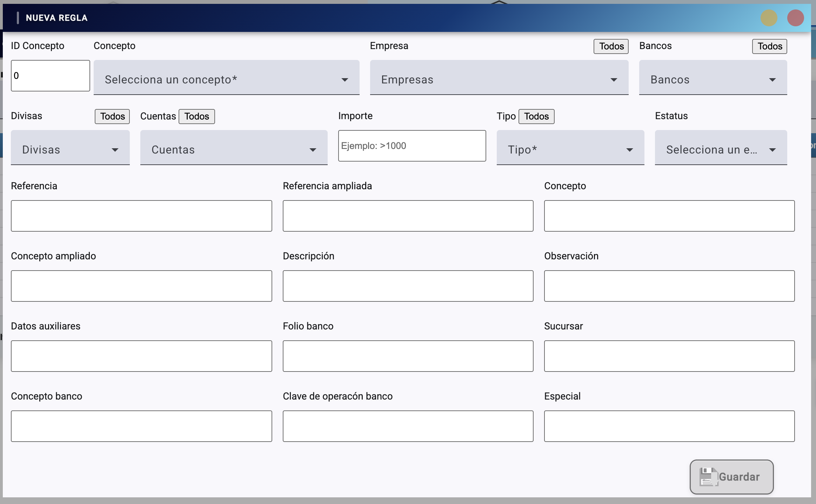Image resolution: width=816 pixels, height=504 pixels.
Task: Click the ID Concepto number field
Action: click(50, 76)
